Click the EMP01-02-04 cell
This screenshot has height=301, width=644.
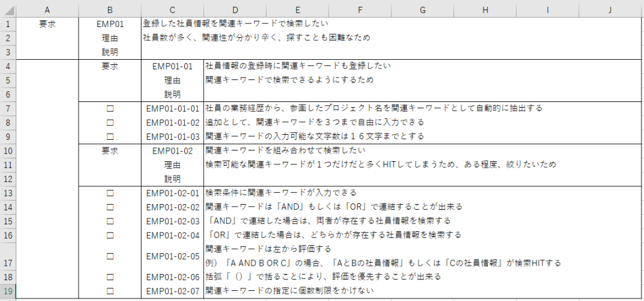coord(172,236)
